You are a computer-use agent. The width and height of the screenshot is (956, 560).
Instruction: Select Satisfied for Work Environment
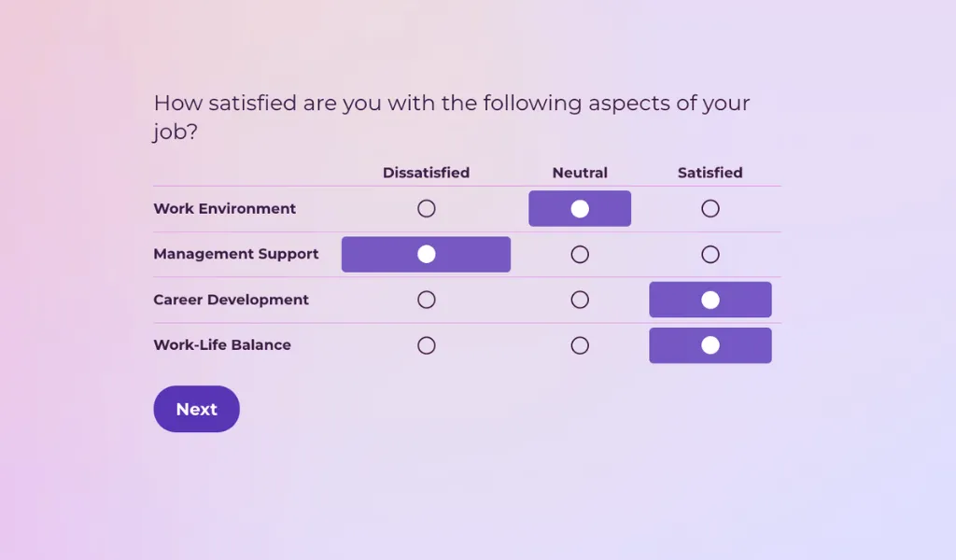click(x=710, y=208)
